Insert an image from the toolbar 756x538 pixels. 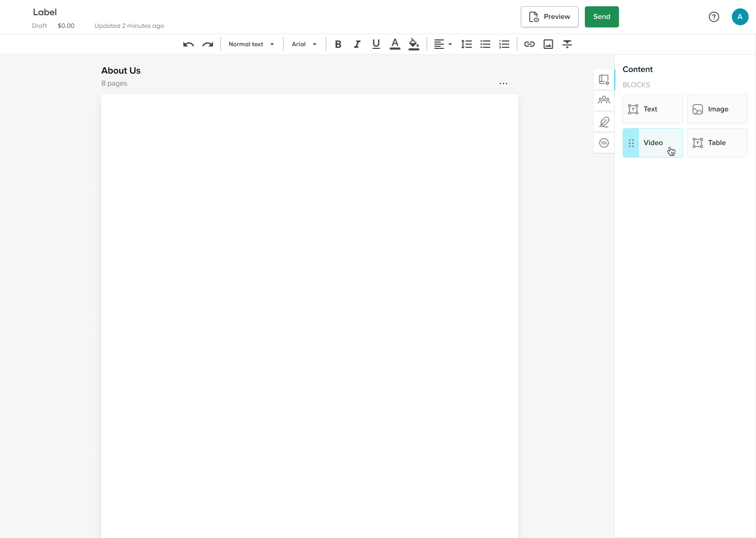[x=548, y=44]
